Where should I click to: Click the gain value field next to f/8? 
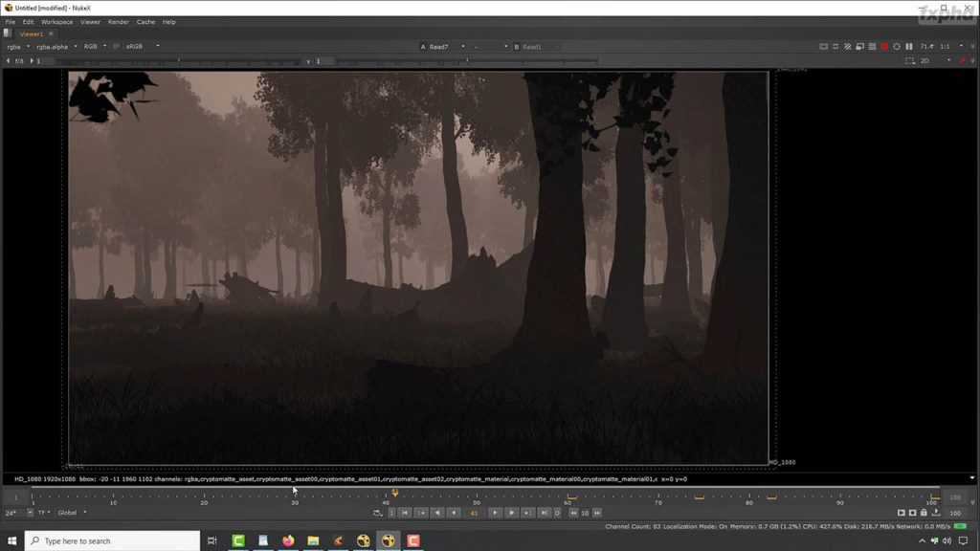click(44, 61)
